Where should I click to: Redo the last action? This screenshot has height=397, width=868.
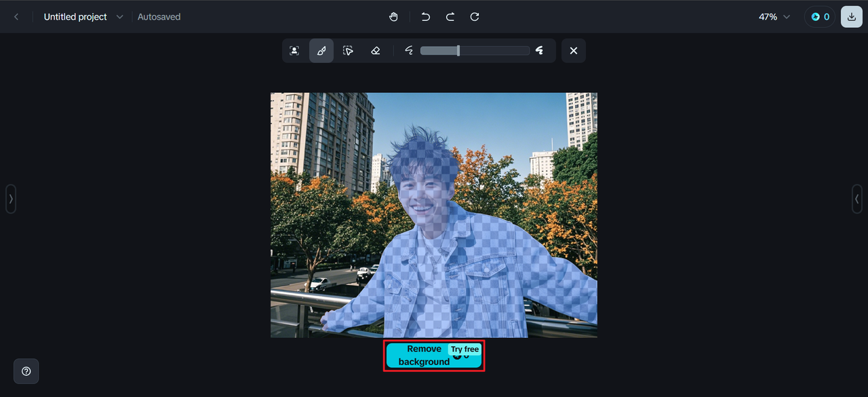click(450, 17)
